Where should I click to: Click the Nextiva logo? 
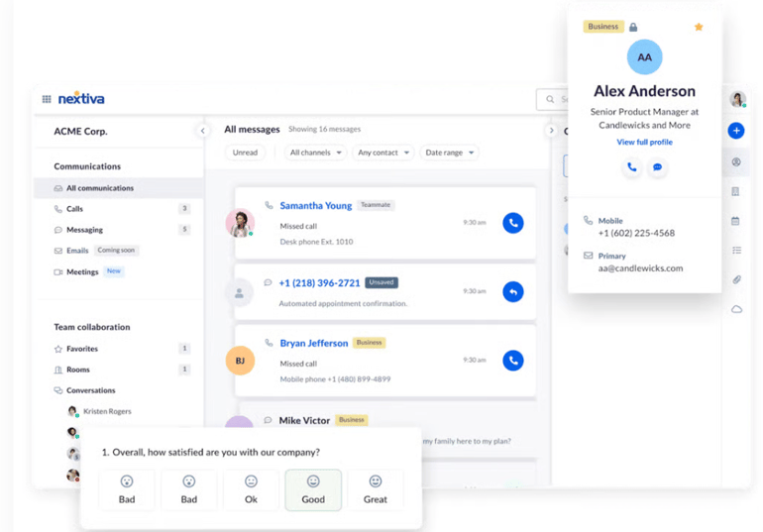coord(81,99)
